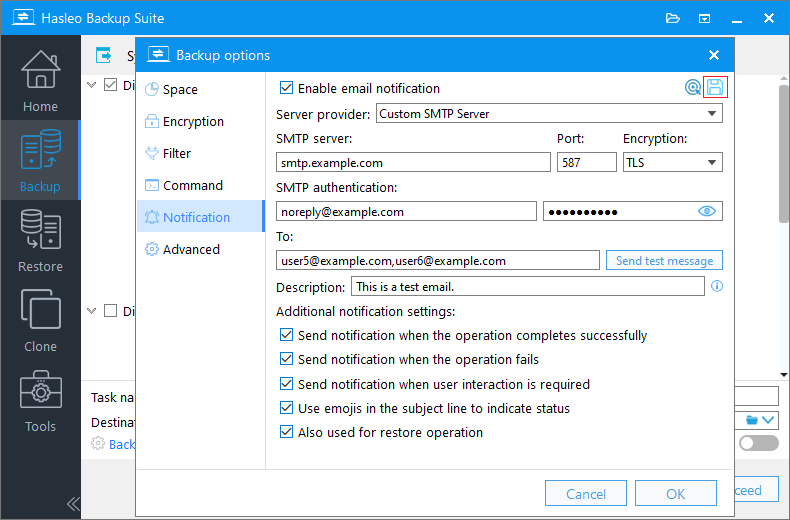This screenshot has width=790, height=520.
Task: Open the Destination dropdown chevron in main window
Action: click(768, 420)
